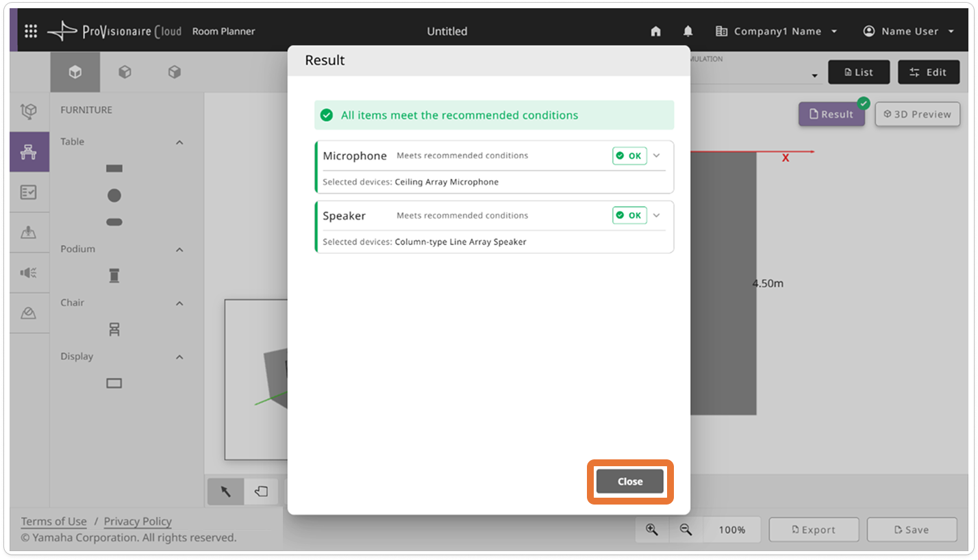Click Column-type Line Array Speaker text
The height and width of the screenshot is (560, 978).
pyautogui.click(x=460, y=242)
